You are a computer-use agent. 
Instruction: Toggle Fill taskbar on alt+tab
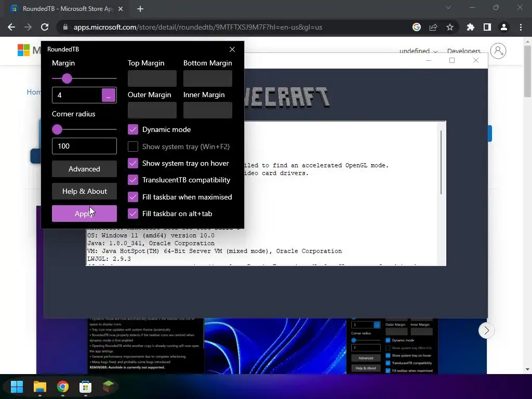pos(133,214)
